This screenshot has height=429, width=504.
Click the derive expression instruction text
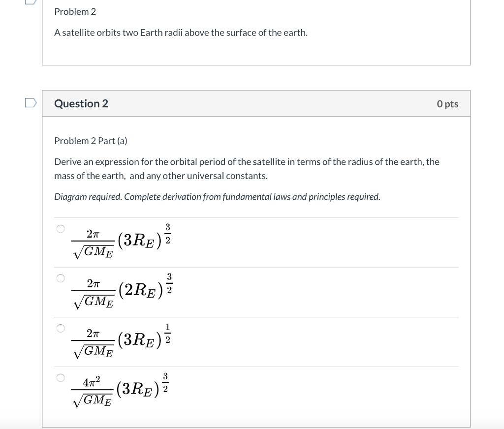click(x=246, y=169)
